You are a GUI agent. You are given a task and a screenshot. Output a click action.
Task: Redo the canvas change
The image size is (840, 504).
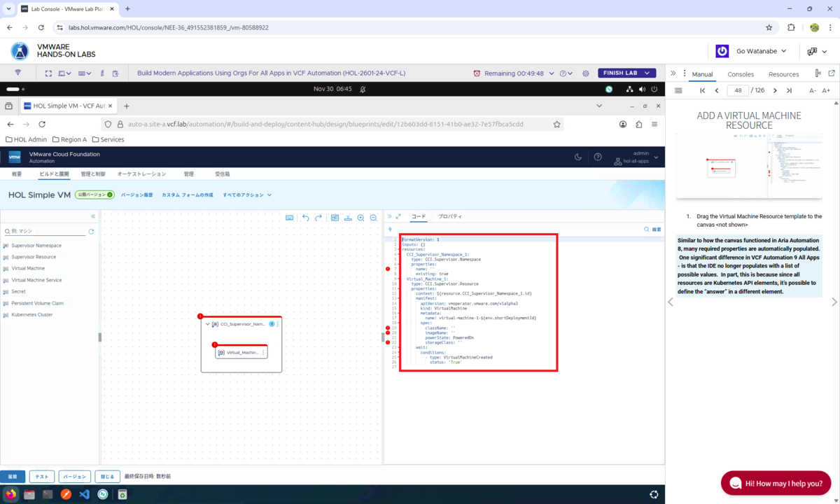coord(318,218)
